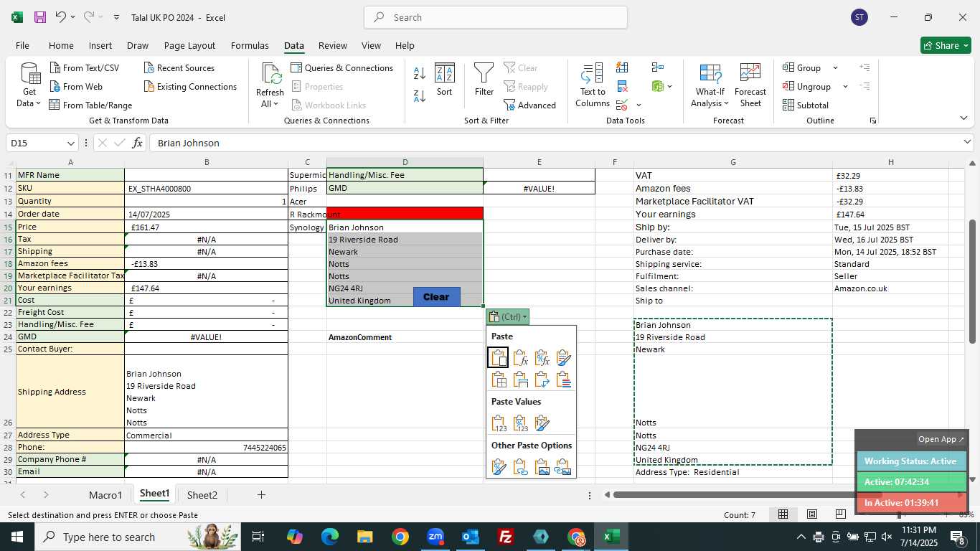The image size is (980, 551).
Task: Pick the Paste Values 123 icon
Action: click(x=499, y=423)
